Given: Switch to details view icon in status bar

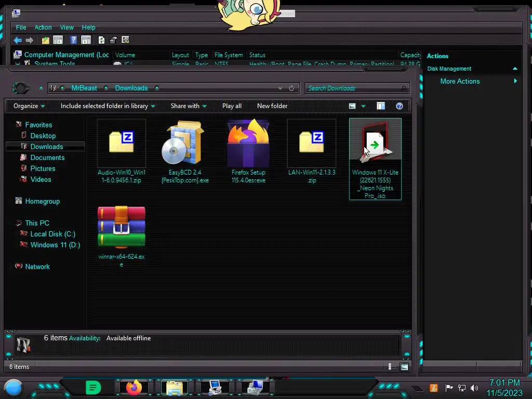Looking at the screenshot, I should [x=390, y=366].
